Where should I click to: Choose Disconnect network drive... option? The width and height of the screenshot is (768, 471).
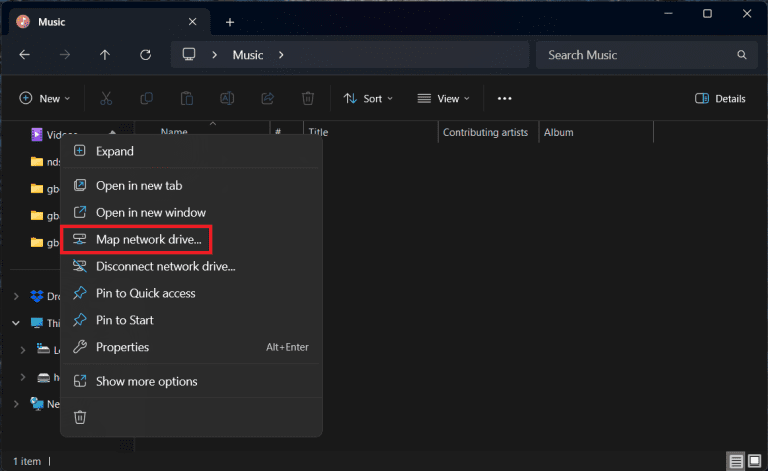click(x=165, y=266)
